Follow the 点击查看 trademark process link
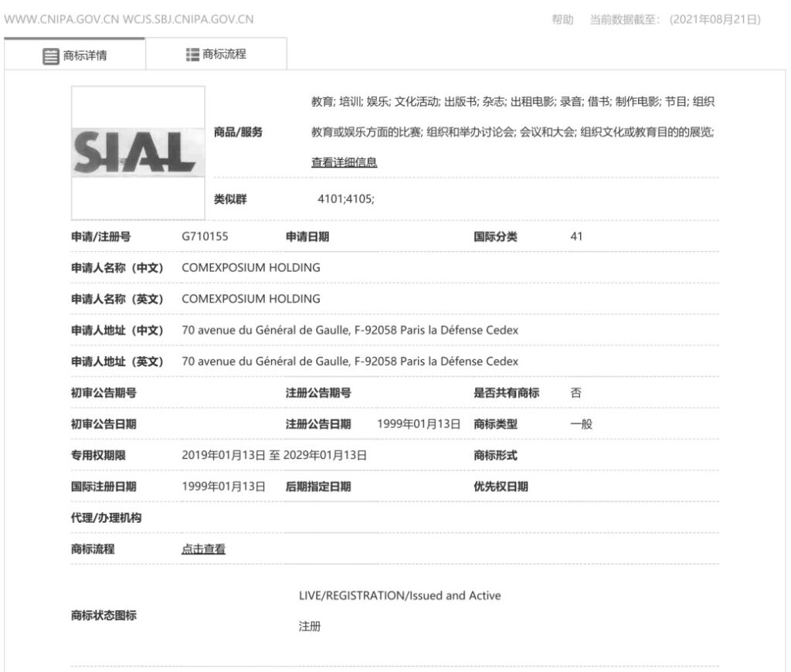The width and height of the screenshot is (791, 672). point(203,549)
